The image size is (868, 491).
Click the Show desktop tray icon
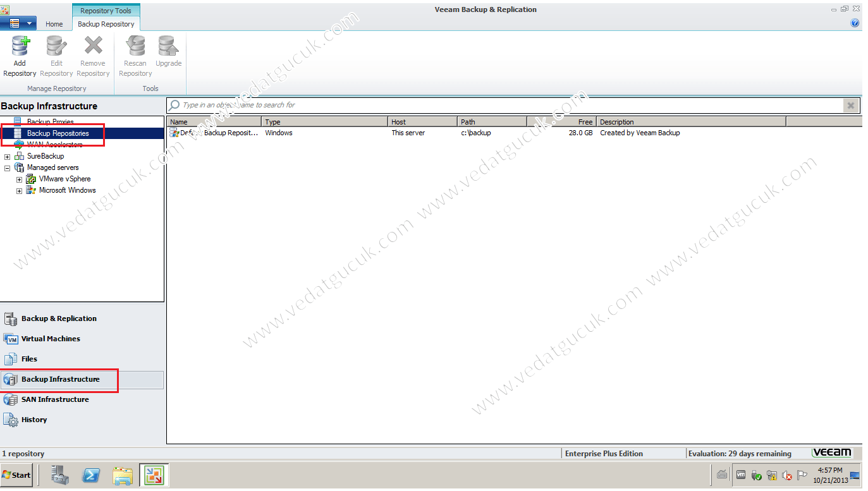coord(855,475)
